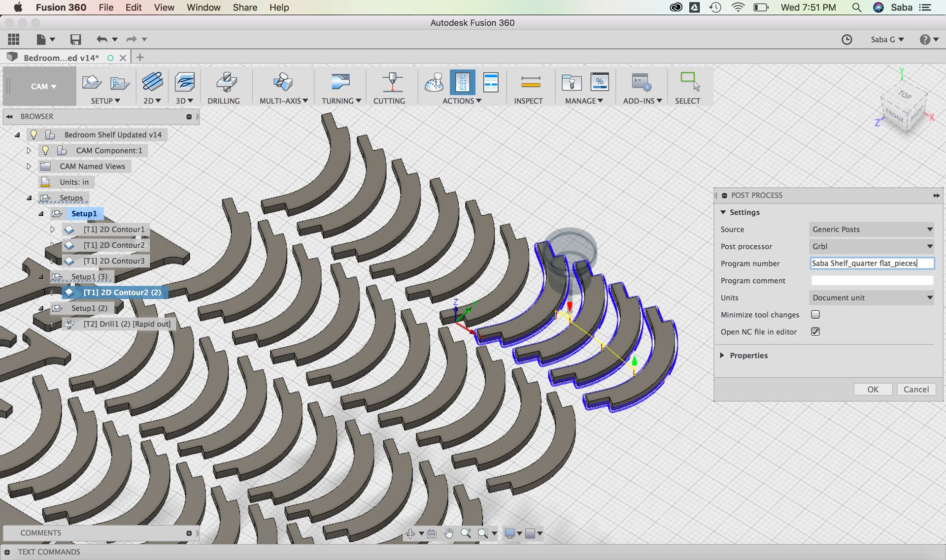Viewport: 946px width, 560px height.
Task: Click the Post Process G1G2G3 icon
Action: (x=462, y=82)
